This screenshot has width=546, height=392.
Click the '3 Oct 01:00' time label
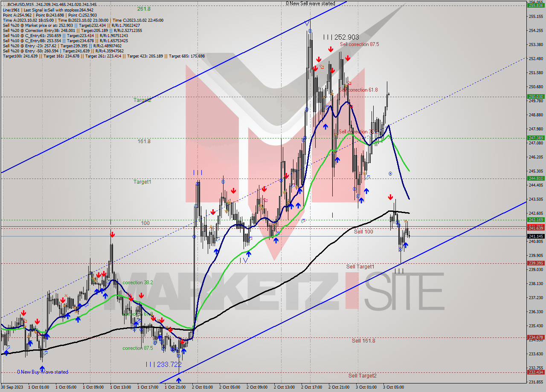pos(367,387)
